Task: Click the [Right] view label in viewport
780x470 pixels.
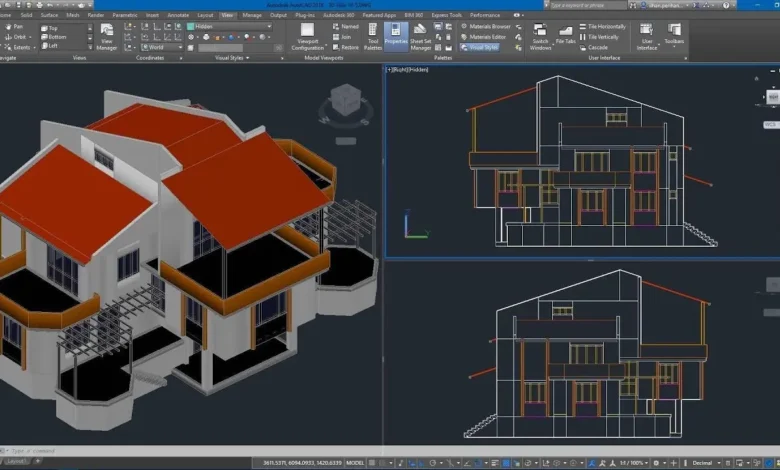Action: point(401,70)
